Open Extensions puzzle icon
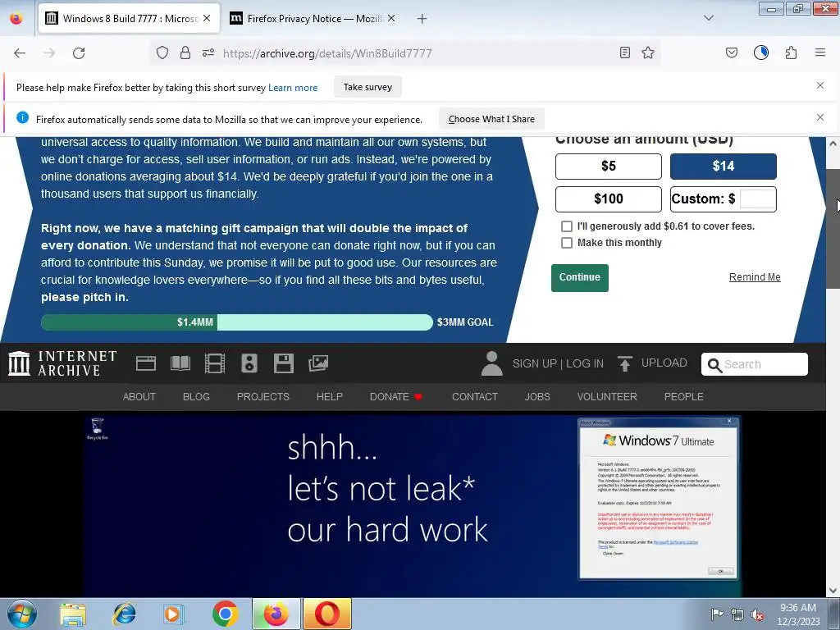 [x=791, y=52]
